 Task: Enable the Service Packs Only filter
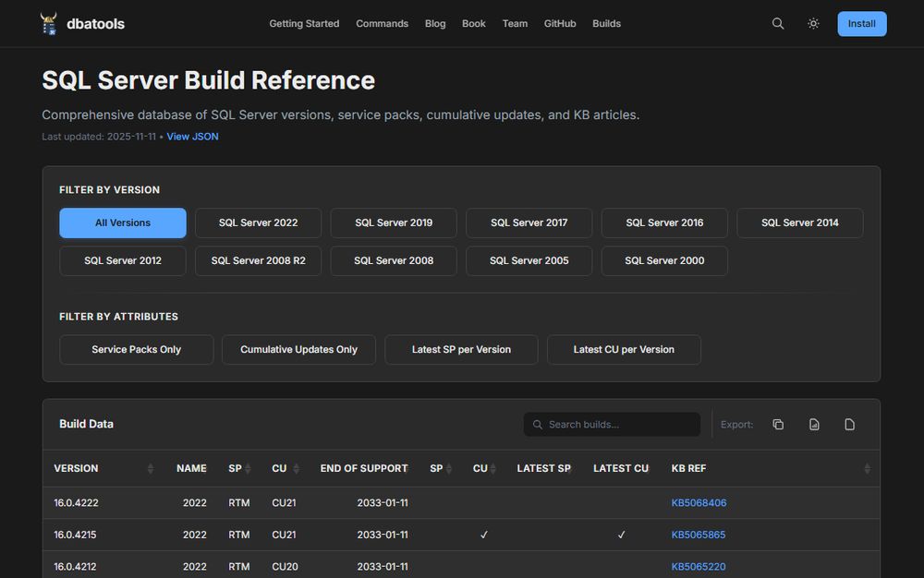click(x=136, y=349)
